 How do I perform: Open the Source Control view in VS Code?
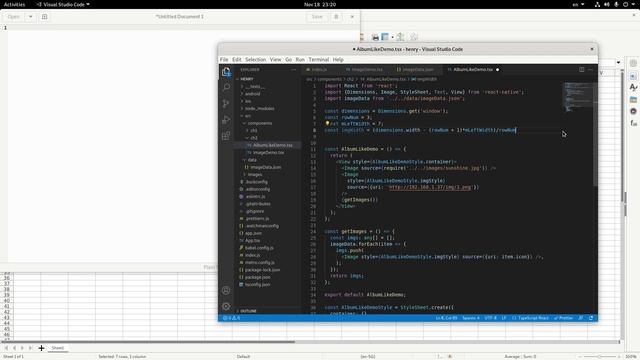click(226, 104)
